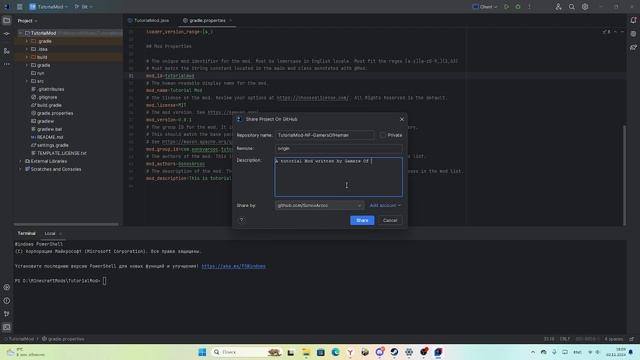
Task: Open the aka.ms PSWindows link in terminal
Action: [233, 266]
